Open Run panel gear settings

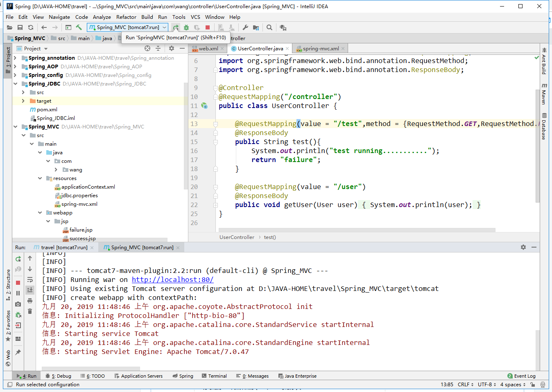pos(523,247)
